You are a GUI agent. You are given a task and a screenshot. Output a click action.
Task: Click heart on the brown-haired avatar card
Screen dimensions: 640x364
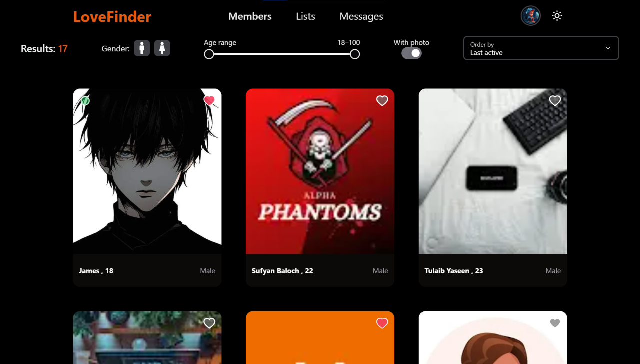555,323
